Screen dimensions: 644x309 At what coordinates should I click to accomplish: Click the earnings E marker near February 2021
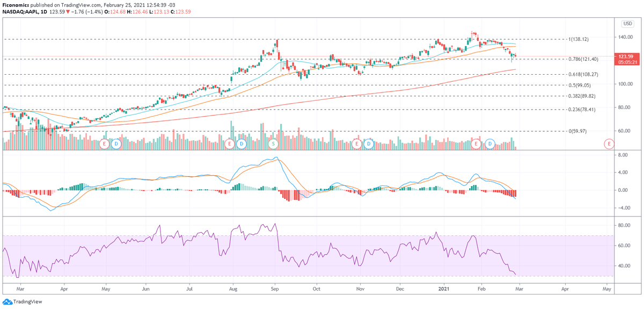pos(477,143)
